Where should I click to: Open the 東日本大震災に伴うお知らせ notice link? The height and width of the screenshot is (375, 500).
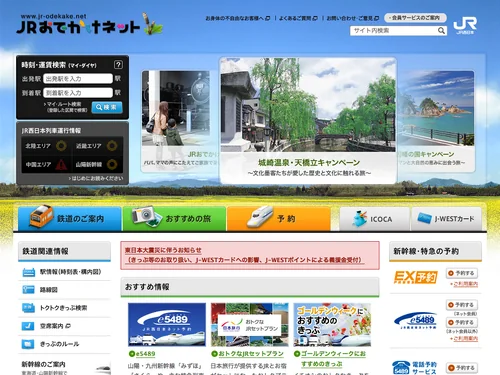(x=163, y=250)
